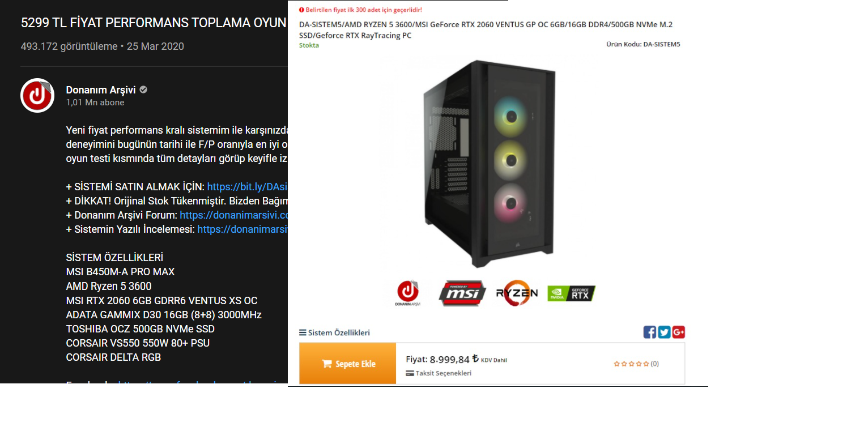Click verified badge next to channel name
The height and width of the screenshot is (444, 868).
tap(143, 89)
